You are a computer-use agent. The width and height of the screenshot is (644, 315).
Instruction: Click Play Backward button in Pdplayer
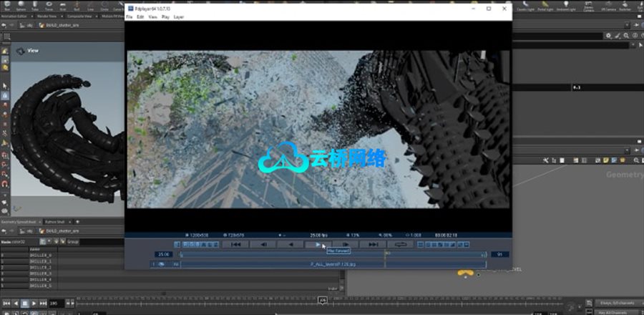tap(291, 244)
